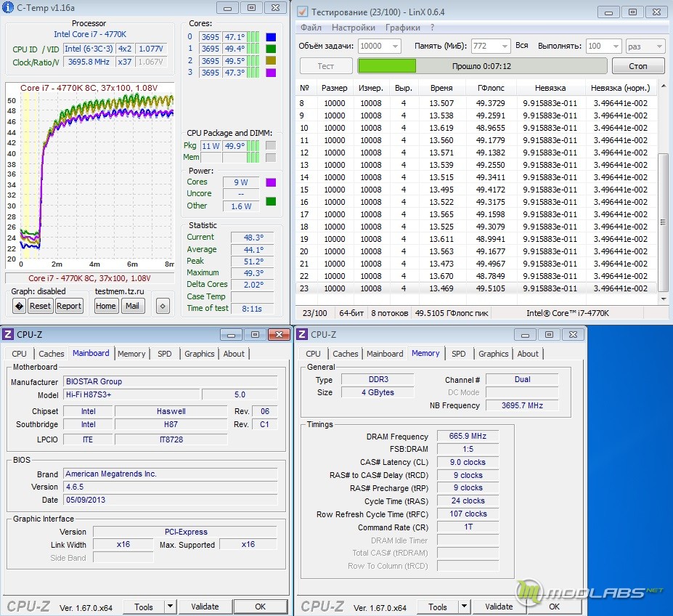
Task: Select Memory tab in Mainboard CPU-Z window
Action: tap(131, 354)
